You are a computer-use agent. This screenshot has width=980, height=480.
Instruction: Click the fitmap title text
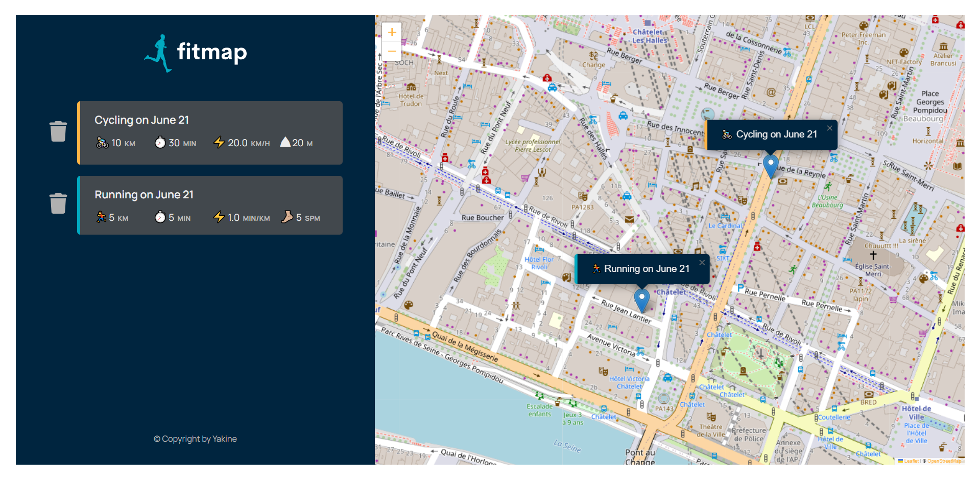coord(212,52)
